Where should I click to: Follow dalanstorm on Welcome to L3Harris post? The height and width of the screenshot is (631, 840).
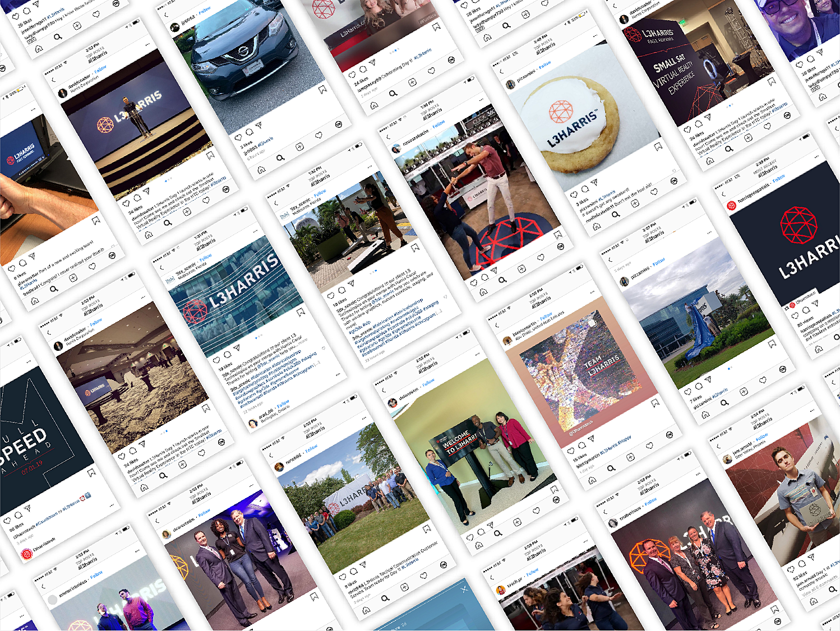(x=428, y=383)
